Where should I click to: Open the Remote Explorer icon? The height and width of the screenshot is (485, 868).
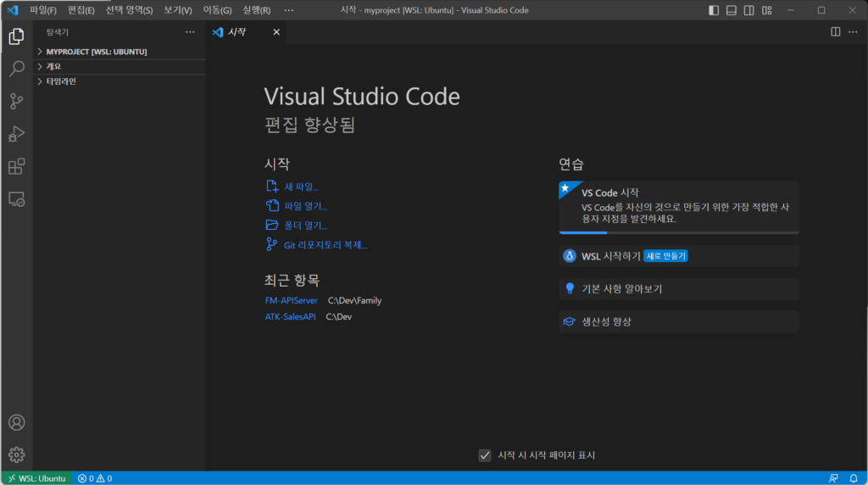(x=17, y=199)
